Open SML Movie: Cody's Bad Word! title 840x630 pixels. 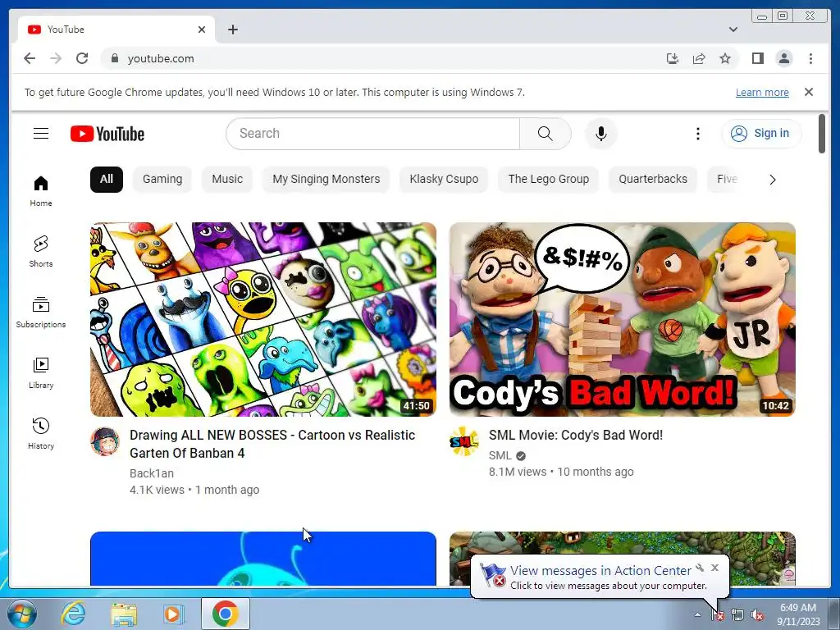[x=575, y=435]
